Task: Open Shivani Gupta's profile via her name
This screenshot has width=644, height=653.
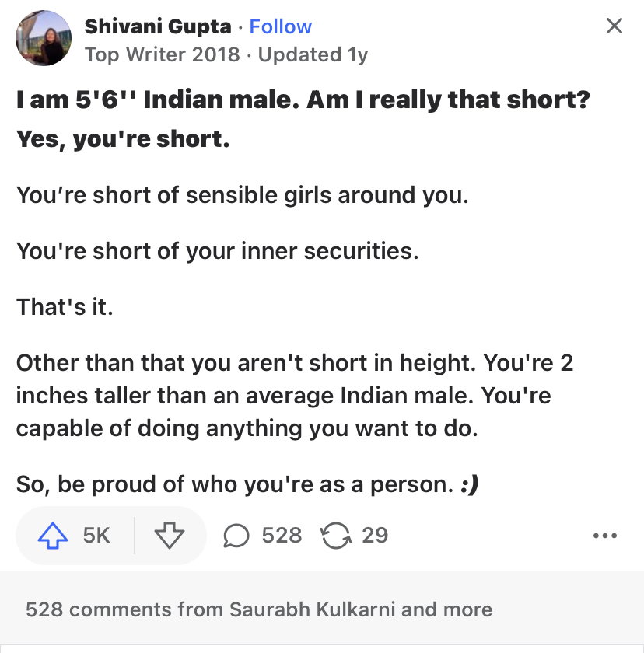Action: tap(158, 26)
